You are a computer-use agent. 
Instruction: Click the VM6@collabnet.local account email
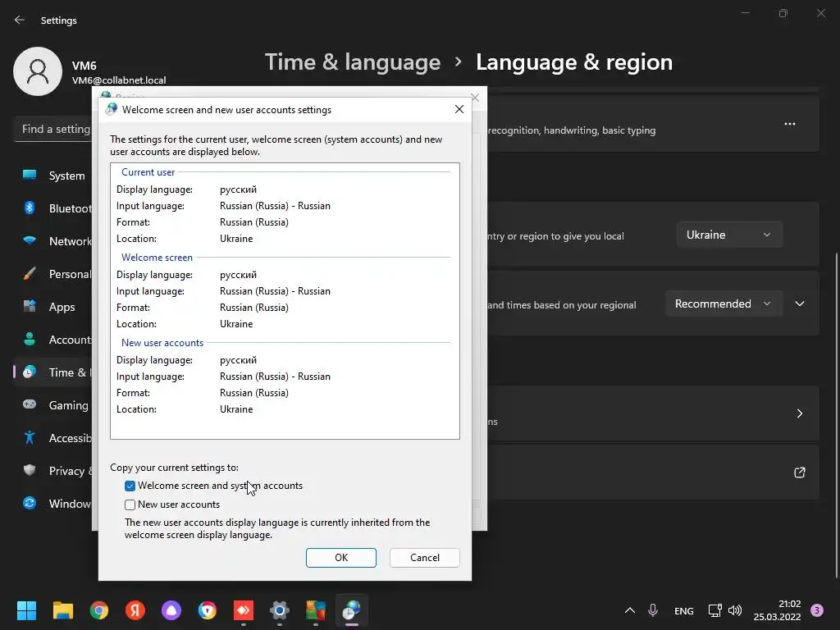(119, 80)
